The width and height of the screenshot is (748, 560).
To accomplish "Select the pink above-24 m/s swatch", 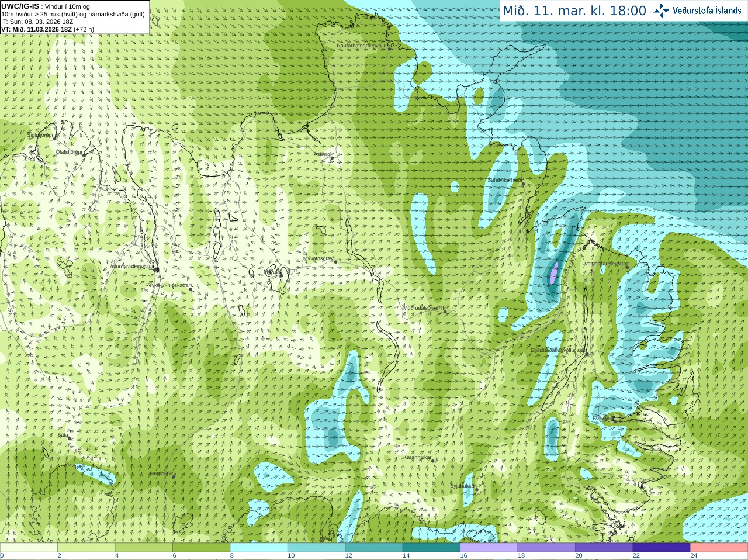I will pyautogui.click(x=719, y=548).
